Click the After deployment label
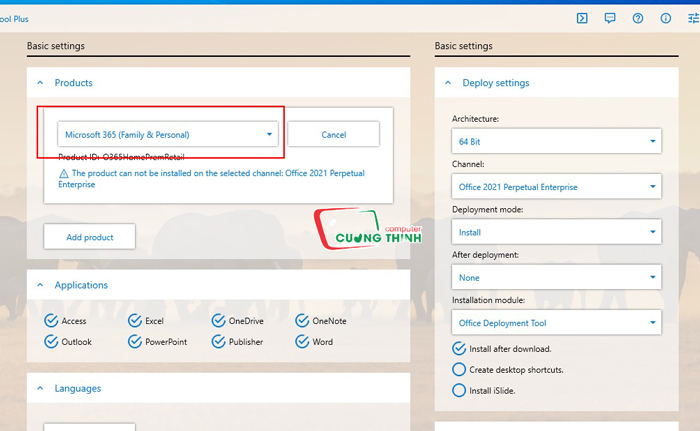 (485, 255)
